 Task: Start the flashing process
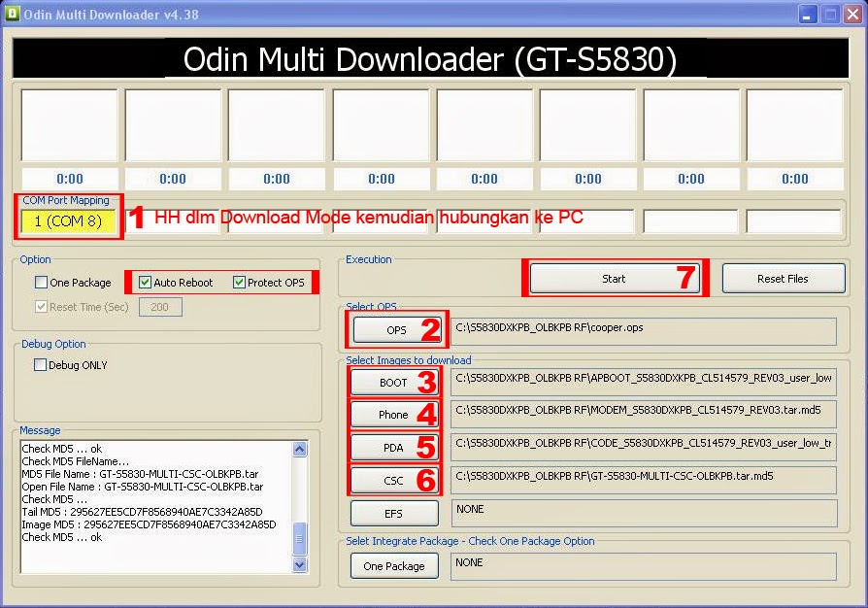tap(615, 279)
